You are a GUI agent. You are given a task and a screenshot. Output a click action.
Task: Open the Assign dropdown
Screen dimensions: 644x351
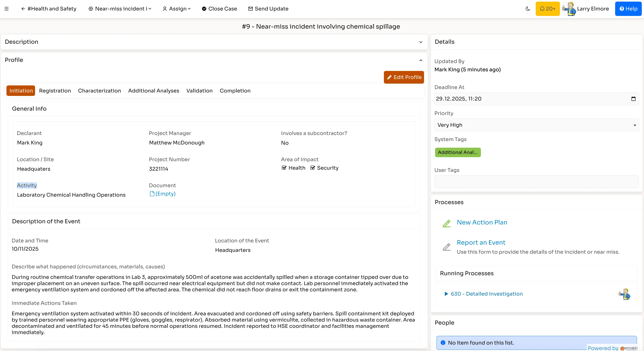tap(176, 8)
